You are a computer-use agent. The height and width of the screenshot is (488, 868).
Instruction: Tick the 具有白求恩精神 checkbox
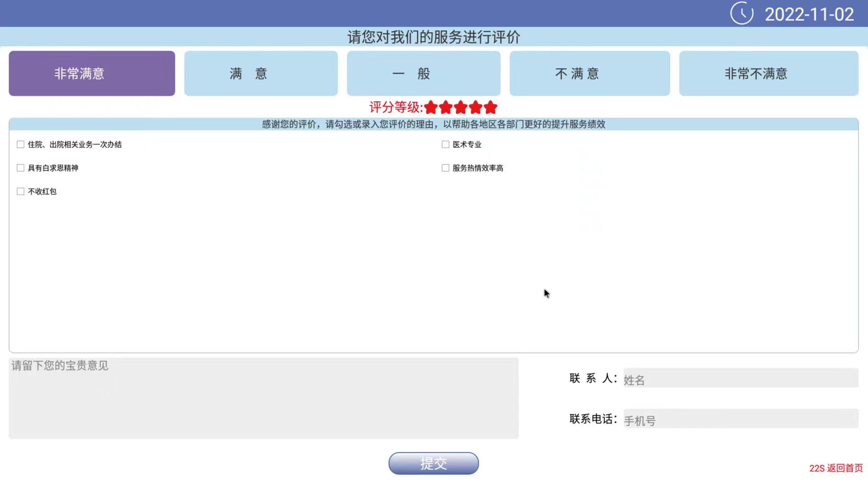pos(20,168)
